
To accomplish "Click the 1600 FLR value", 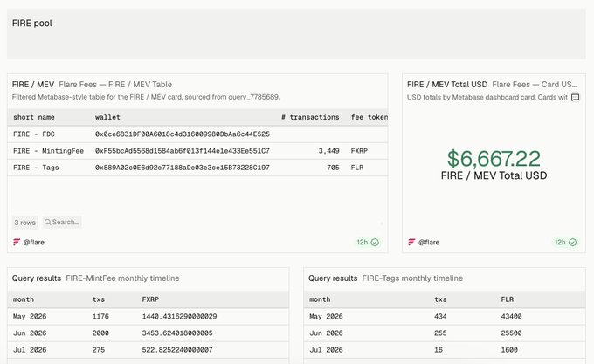I will click(509, 350).
